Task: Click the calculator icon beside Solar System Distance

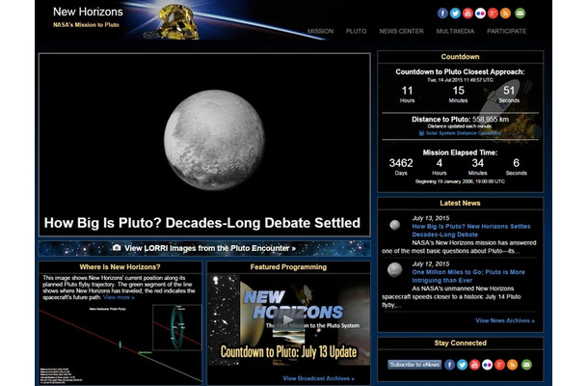Action: point(421,133)
